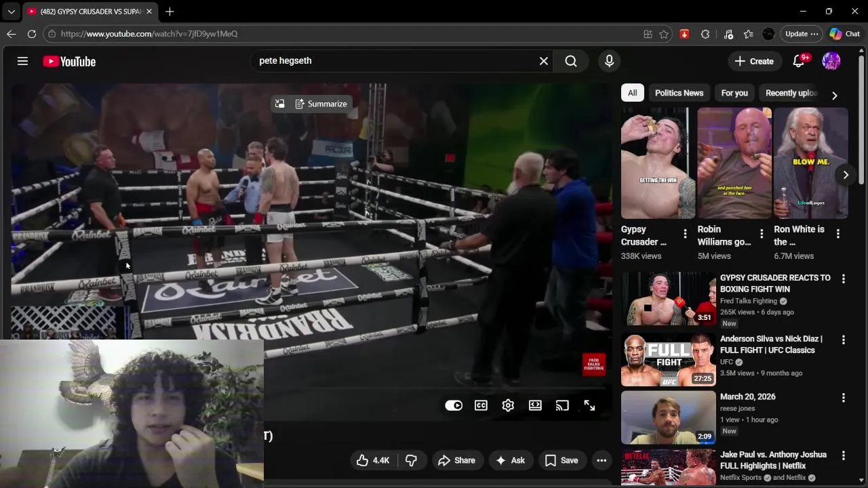The image size is (868, 488).
Task: Close the GYPSY CRUSADER tab
Action: tap(149, 12)
